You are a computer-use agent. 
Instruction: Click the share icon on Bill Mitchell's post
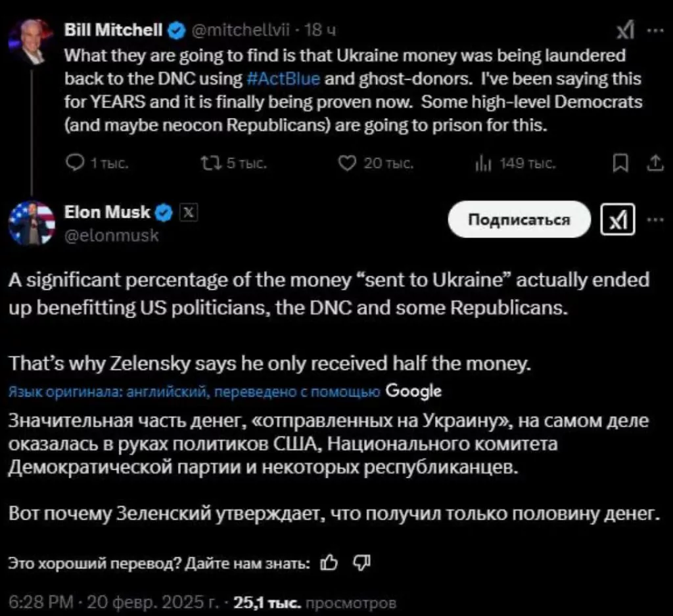pos(654,164)
